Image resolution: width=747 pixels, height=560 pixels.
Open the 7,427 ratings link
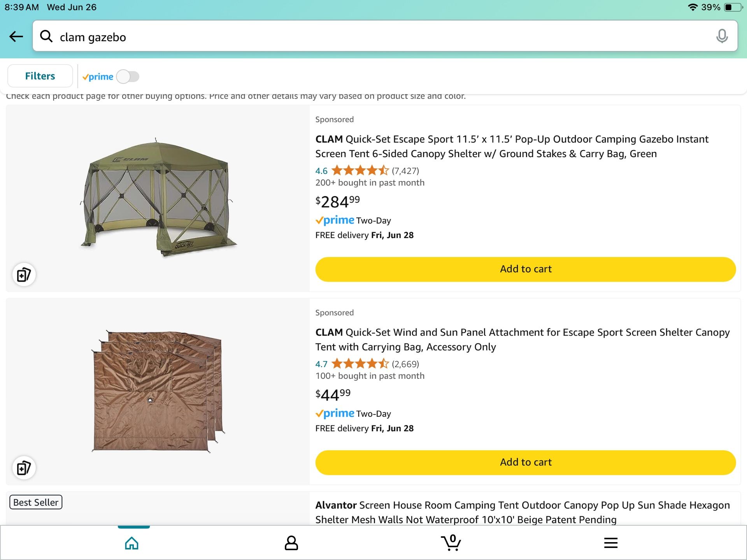tap(405, 171)
